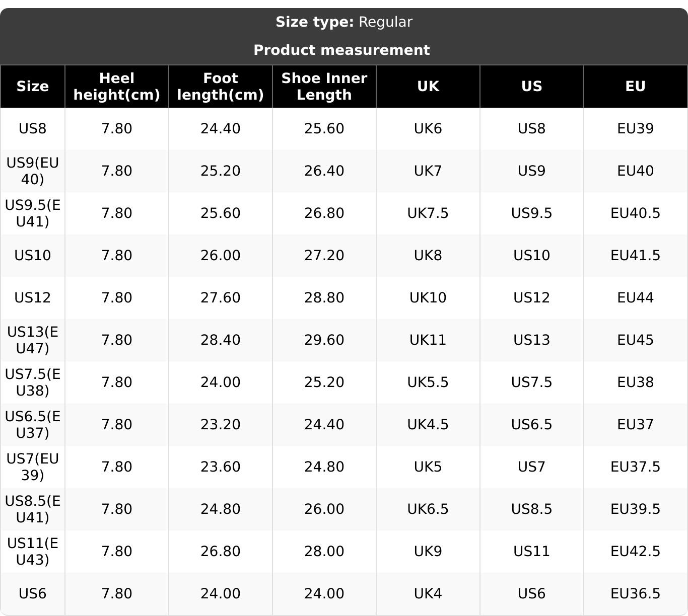This screenshot has width=688, height=616.
Task: Select the UK5.5 cell
Action: click(428, 382)
